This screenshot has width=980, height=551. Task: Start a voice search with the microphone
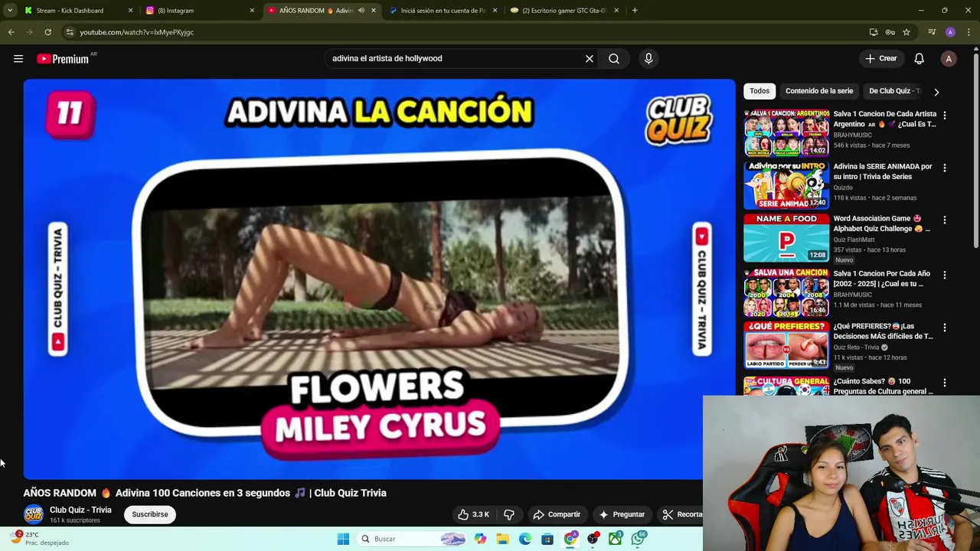(648, 58)
